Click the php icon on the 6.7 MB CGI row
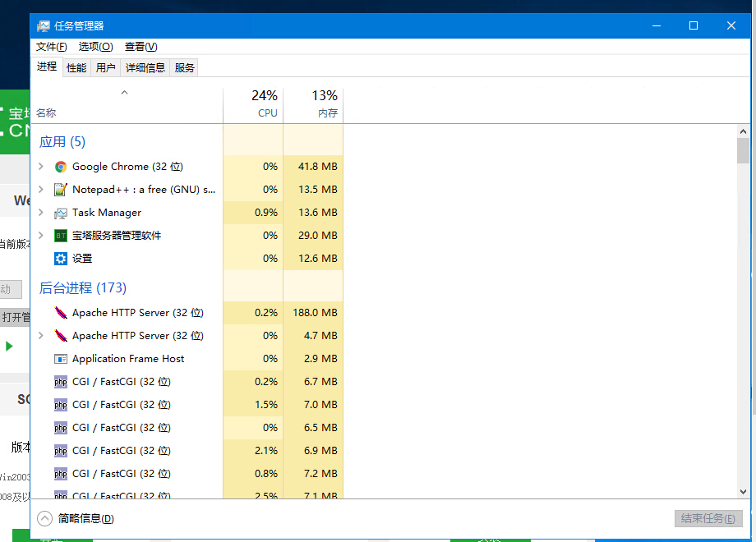 click(x=60, y=382)
